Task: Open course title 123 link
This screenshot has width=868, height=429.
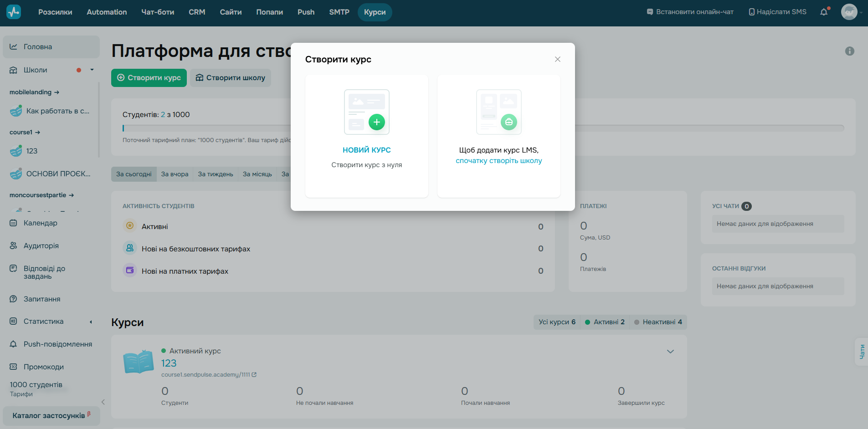Action: 169,363
